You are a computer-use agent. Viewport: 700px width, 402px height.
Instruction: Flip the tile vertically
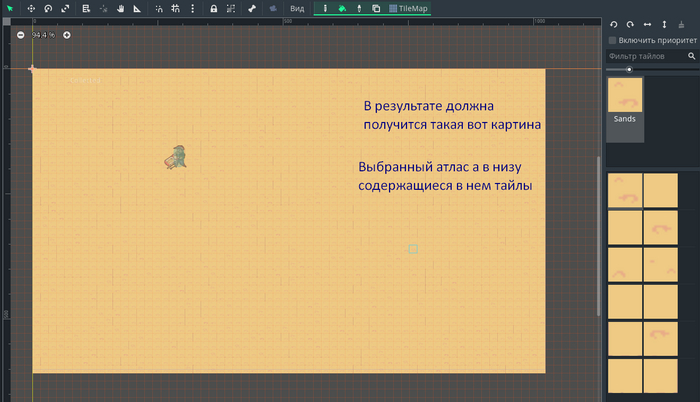664,24
